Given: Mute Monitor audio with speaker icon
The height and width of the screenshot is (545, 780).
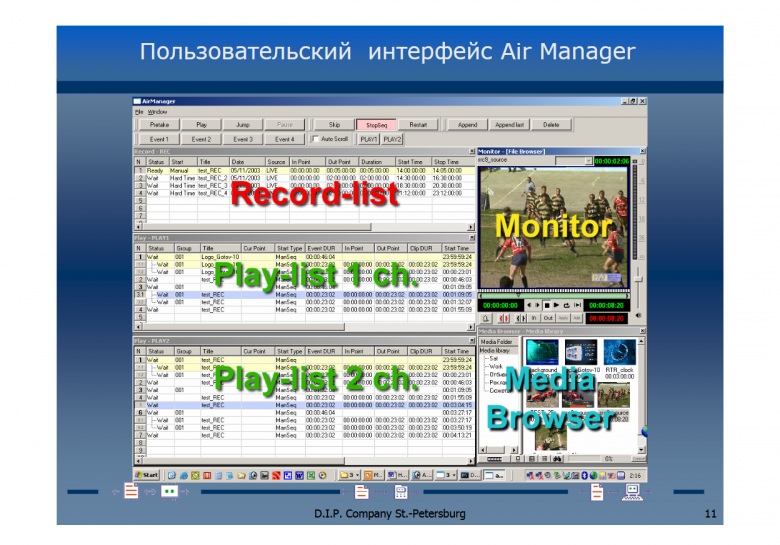Looking at the screenshot, I should coord(639,315).
